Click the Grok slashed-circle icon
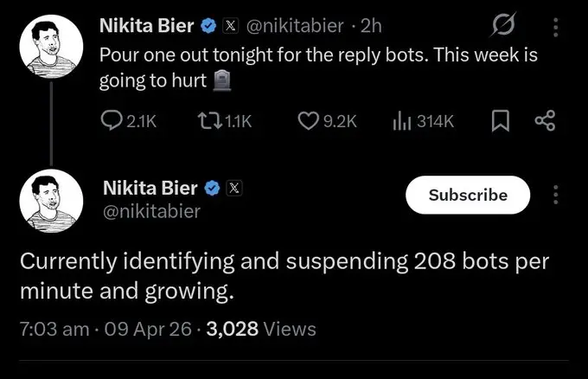This screenshot has height=379, width=588. (502, 28)
